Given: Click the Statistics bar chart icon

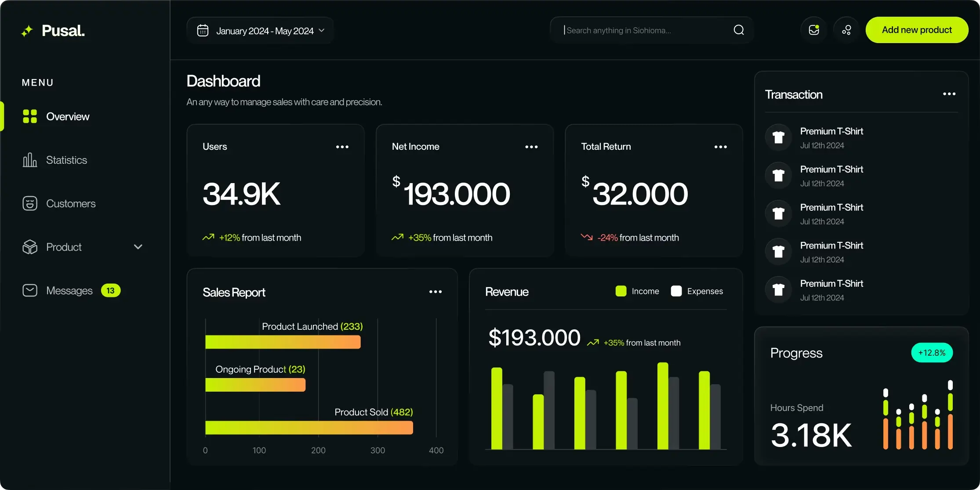Looking at the screenshot, I should point(30,160).
